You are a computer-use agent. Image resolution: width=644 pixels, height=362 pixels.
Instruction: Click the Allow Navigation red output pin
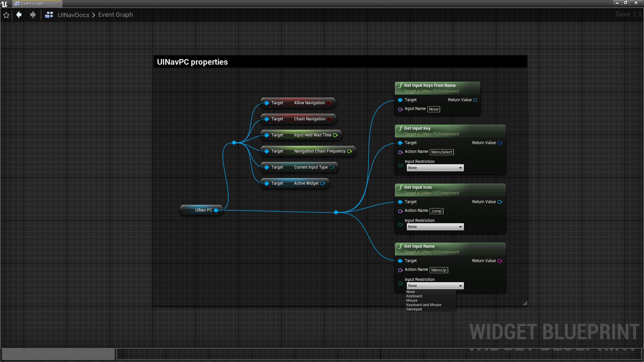coord(329,103)
